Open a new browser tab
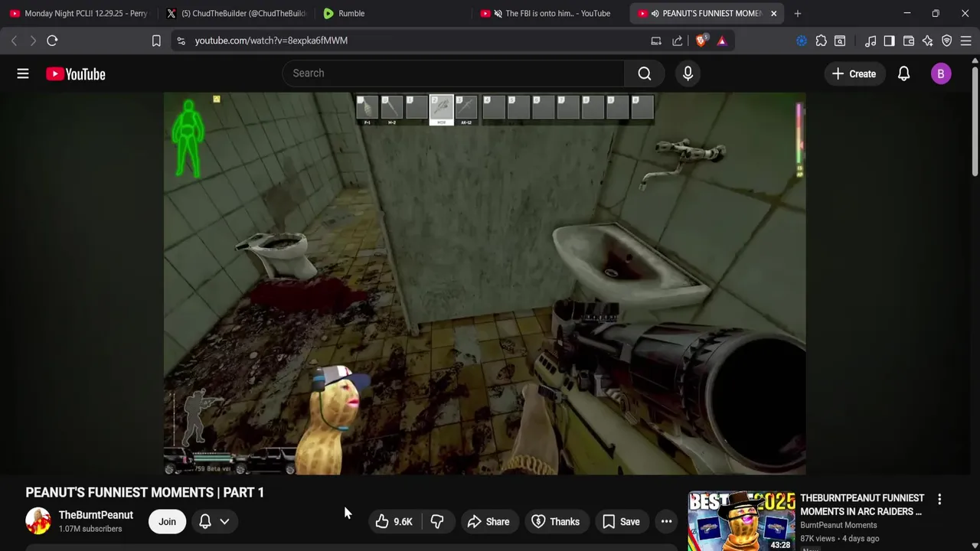 coord(798,13)
